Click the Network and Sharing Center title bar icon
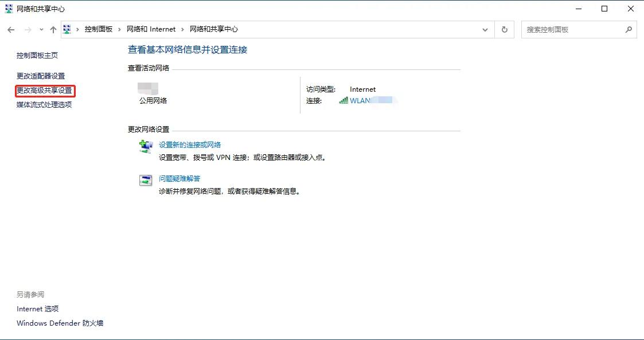Image resolution: width=644 pixels, height=340 pixels. point(7,9)
